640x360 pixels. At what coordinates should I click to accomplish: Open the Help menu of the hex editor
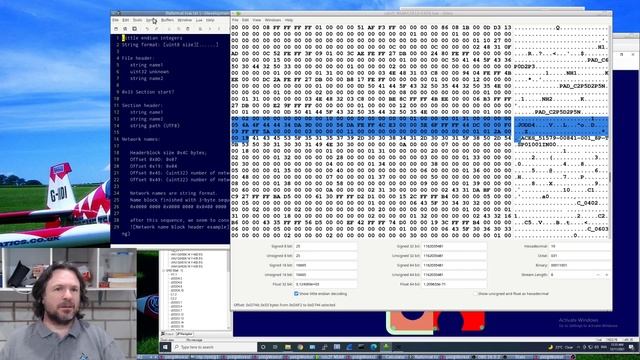(289, 20)
